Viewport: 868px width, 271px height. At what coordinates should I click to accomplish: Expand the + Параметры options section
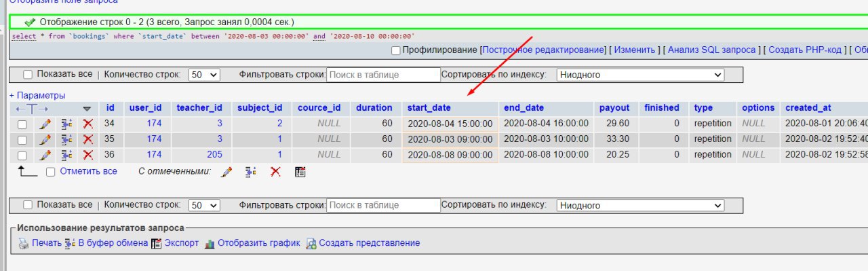(37, 95)
